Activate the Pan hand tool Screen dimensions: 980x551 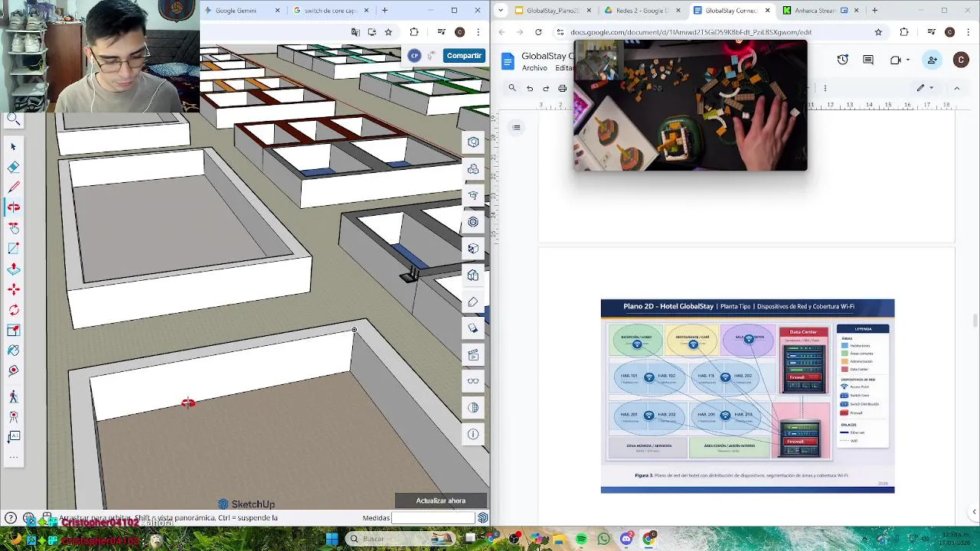click(x=13, y=228)
